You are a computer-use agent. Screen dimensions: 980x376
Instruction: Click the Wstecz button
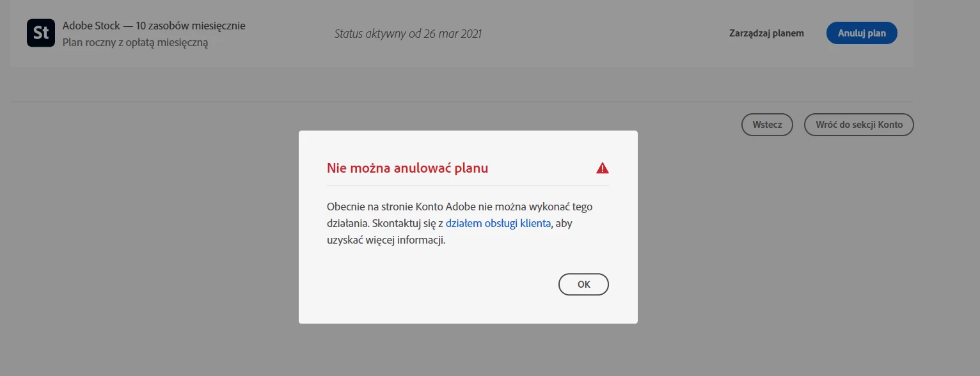click(x=767, y=125)
